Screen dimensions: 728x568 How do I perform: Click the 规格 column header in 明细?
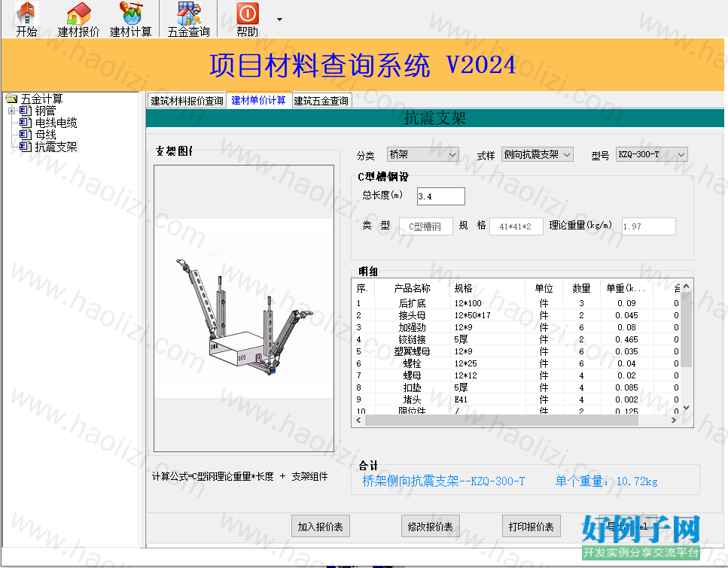click(488, 288)
